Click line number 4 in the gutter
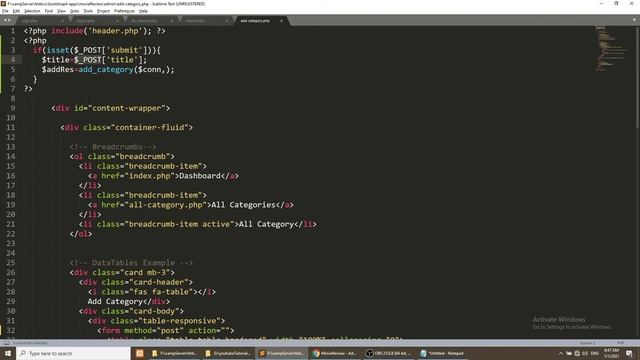The width and height of the screenshot is (640, 360). click(13, 60)
